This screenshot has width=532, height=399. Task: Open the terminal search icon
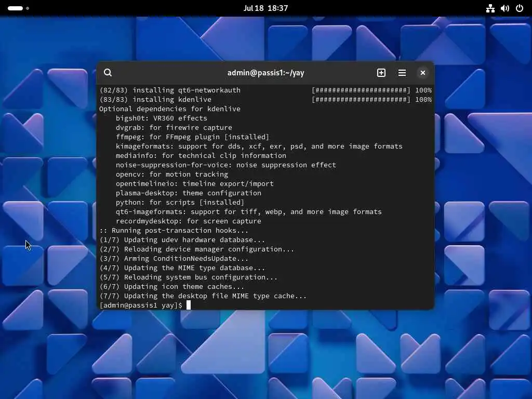click(108, 73)
